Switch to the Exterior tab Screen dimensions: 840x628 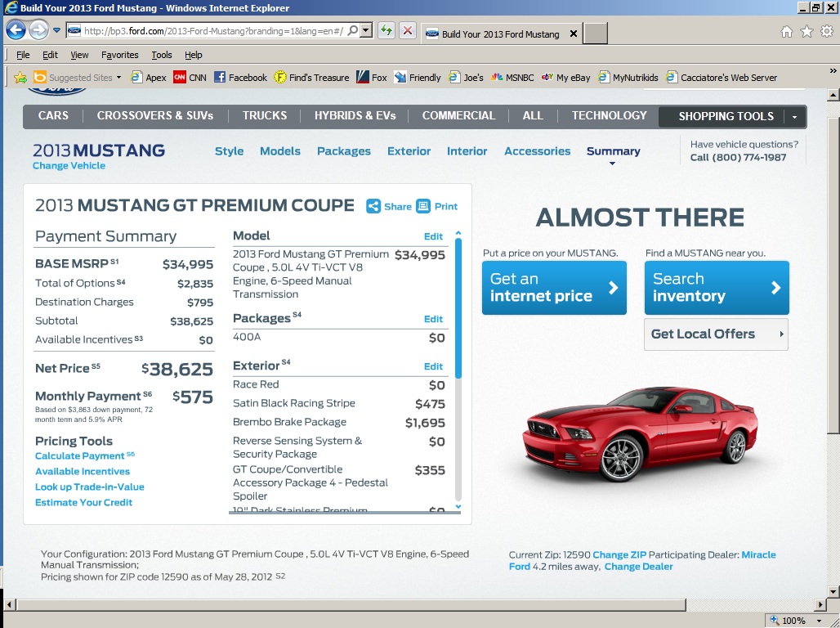[409, 151]
